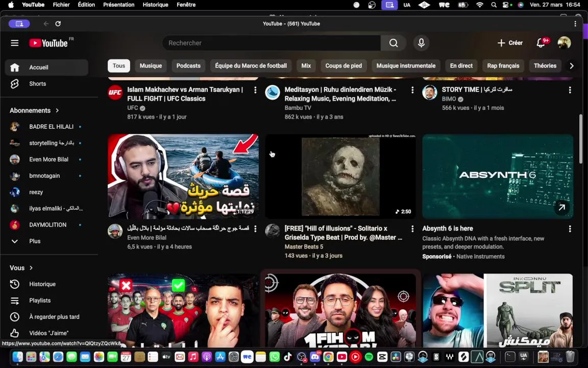Play the Hill of illusions thumbnail
588x368 pixels.
pos(340,176)
